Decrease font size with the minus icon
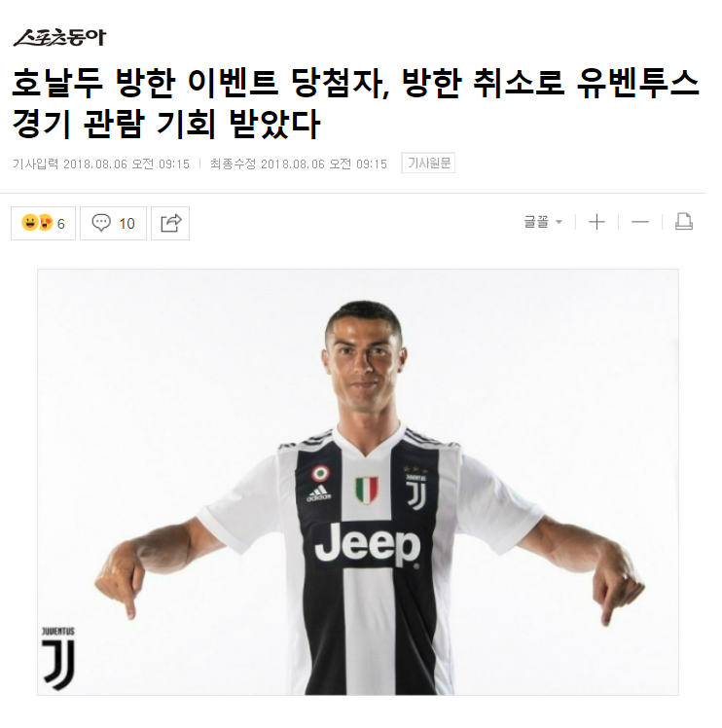 (x=640, y=223)
